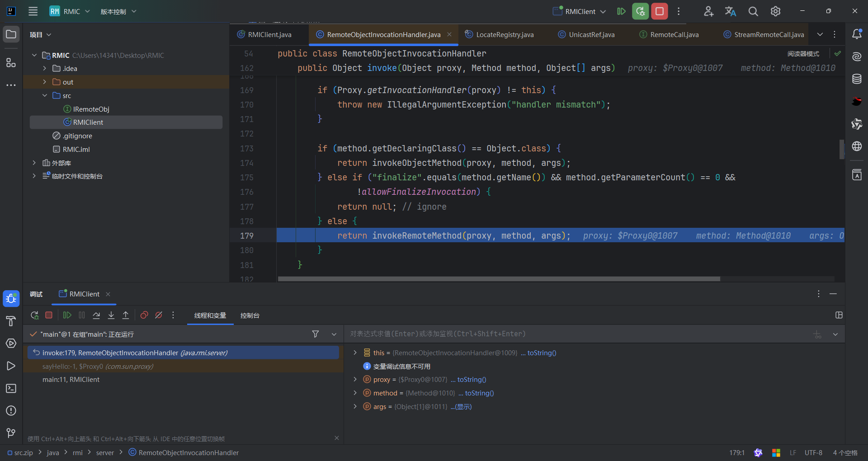Click 显示 link for args variable

463,406
